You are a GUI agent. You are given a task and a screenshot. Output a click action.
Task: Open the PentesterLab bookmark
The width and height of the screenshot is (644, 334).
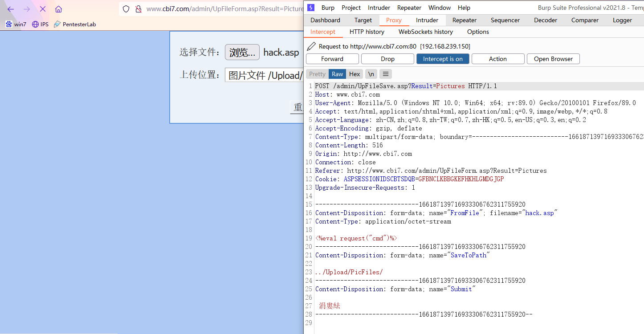75,24
